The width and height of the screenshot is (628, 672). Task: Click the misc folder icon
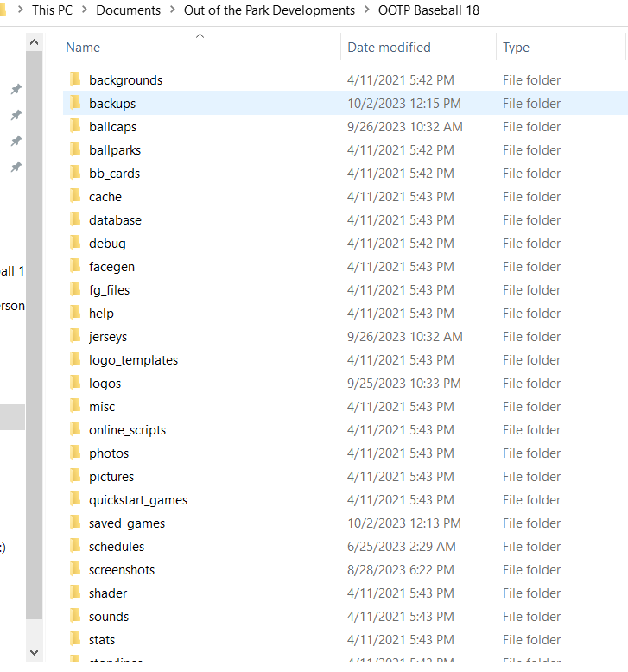tap(75, 405)
